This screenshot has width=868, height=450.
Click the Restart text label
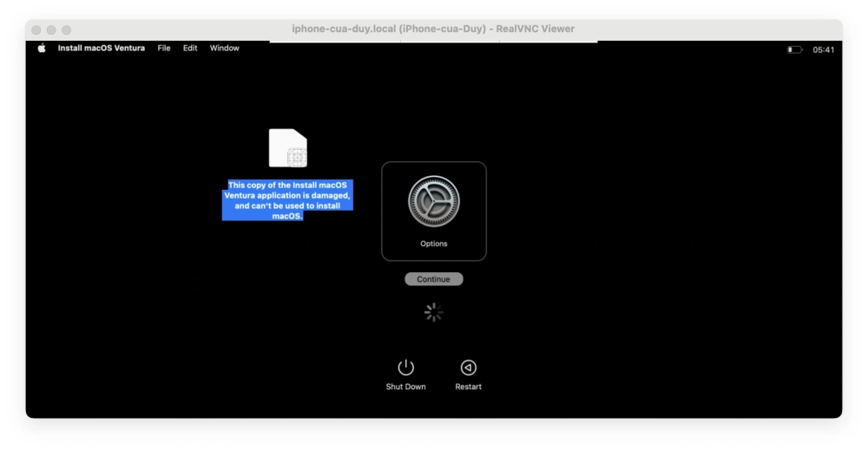pyautogui.click(x=468, y=387)
